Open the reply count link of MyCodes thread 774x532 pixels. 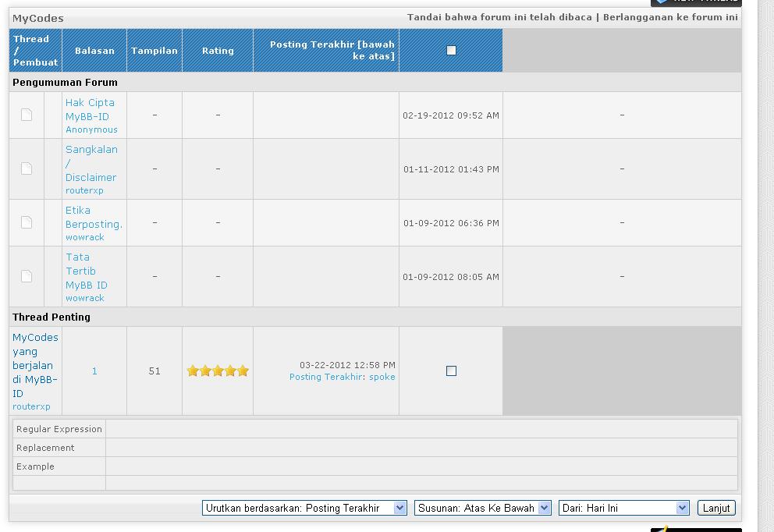click(94, 371)
